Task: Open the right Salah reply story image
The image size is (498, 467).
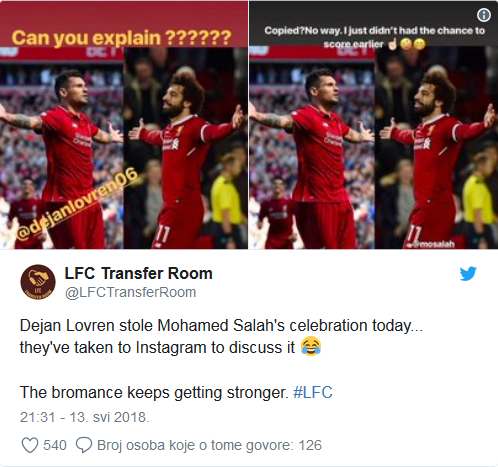Action: click(x=373, y=125)
